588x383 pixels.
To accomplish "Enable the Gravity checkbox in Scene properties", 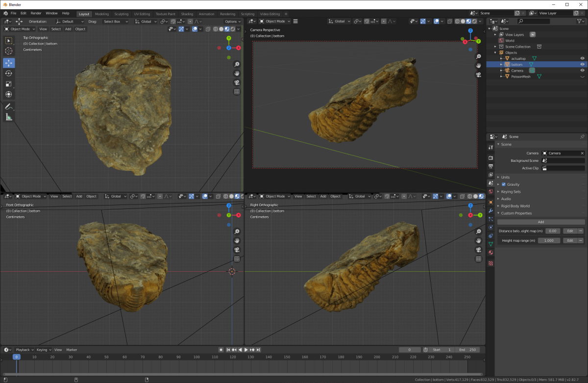I will [503, 184].
